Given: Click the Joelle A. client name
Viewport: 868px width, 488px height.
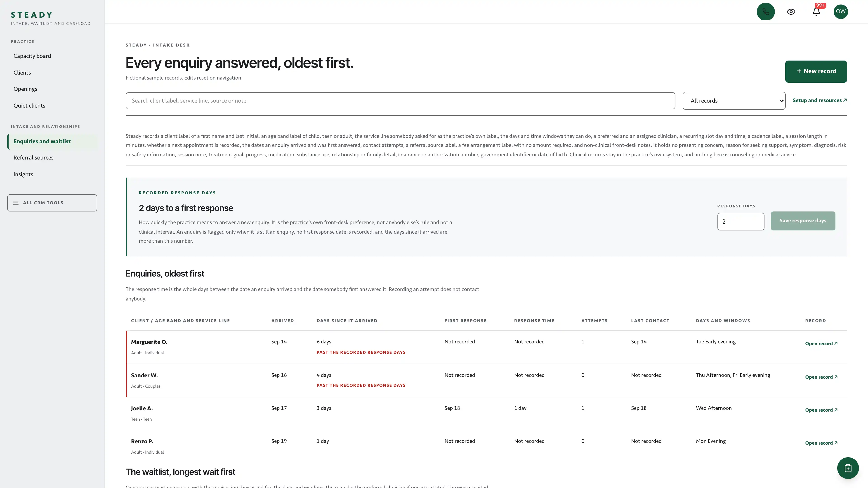Looking at the screenshot, I should tap(142, 408).
